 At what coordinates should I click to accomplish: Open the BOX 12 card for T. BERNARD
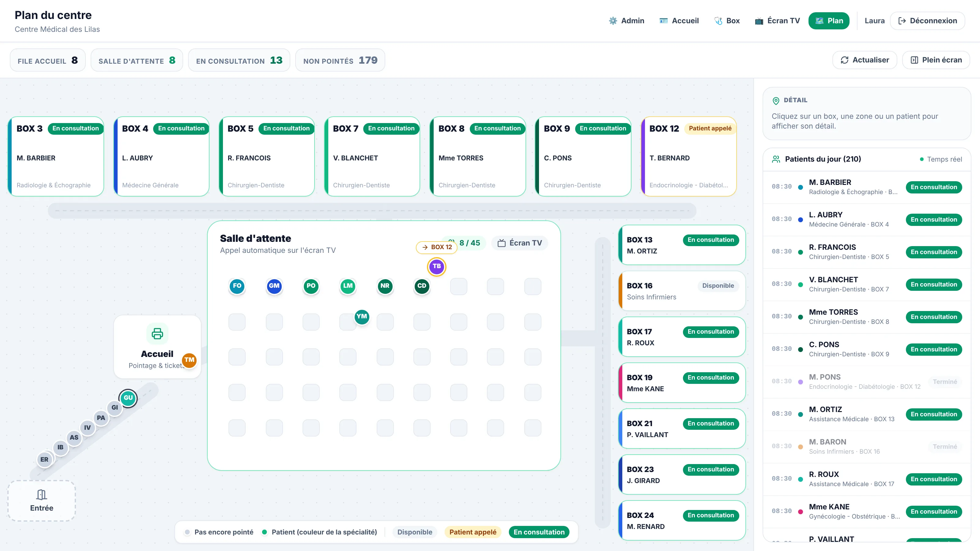689,157
